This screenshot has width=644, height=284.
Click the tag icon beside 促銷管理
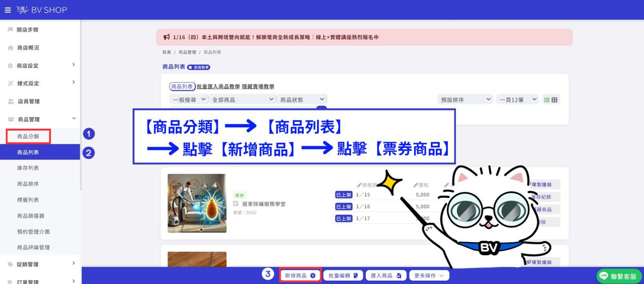[x=10, y=264]
